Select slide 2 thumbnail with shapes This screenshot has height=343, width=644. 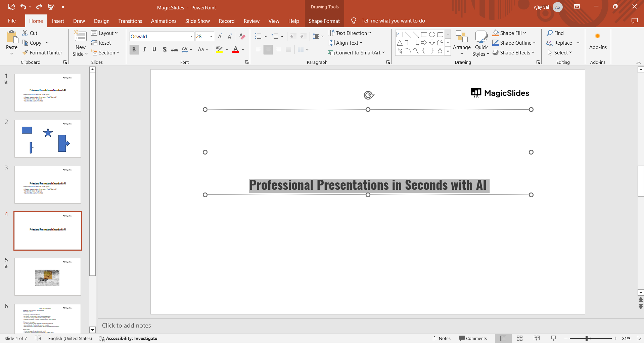click(48, 139)
